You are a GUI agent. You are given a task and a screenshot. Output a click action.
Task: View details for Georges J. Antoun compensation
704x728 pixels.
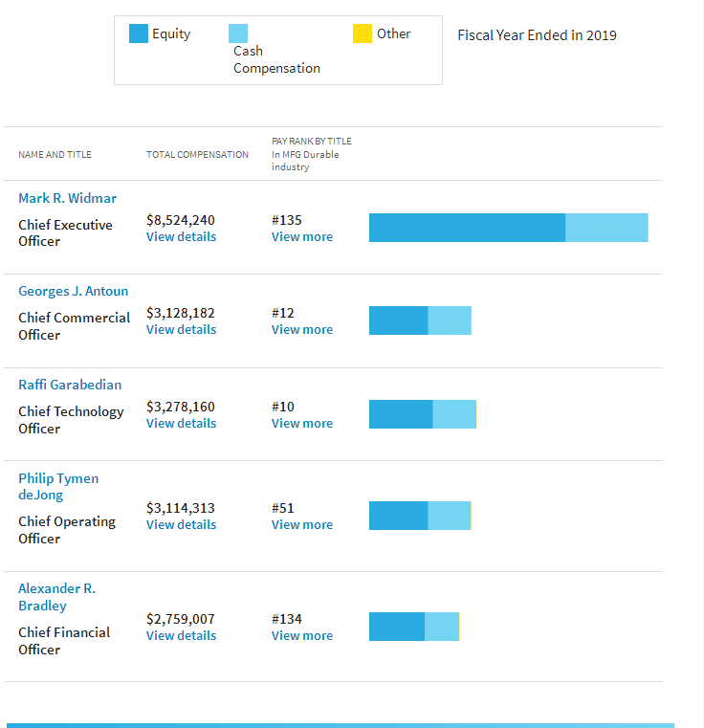click(181, 330)
